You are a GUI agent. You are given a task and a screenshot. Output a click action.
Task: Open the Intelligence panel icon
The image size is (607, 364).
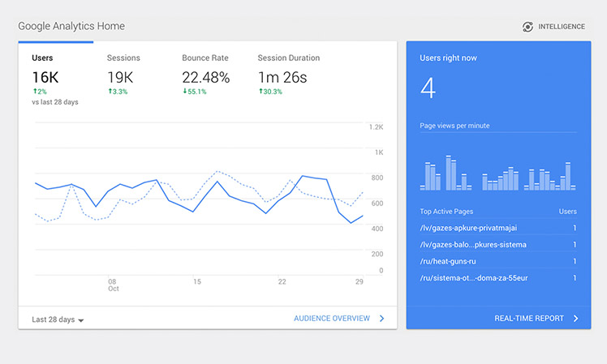(527, 27)
